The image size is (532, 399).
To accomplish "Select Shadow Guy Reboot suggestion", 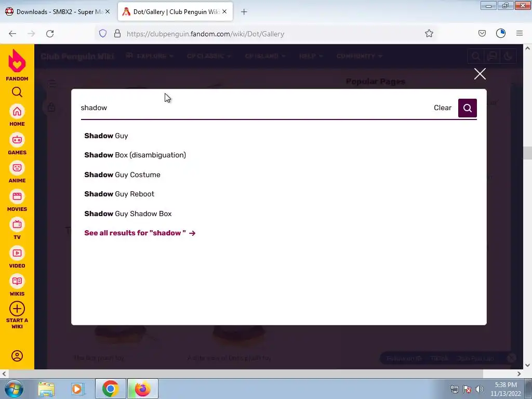I will point(119,194).
